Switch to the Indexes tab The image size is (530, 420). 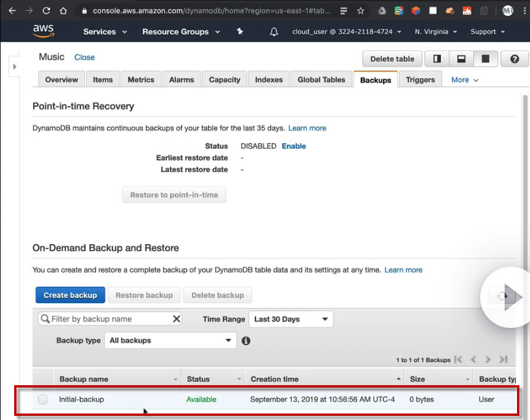pos(269,80)
